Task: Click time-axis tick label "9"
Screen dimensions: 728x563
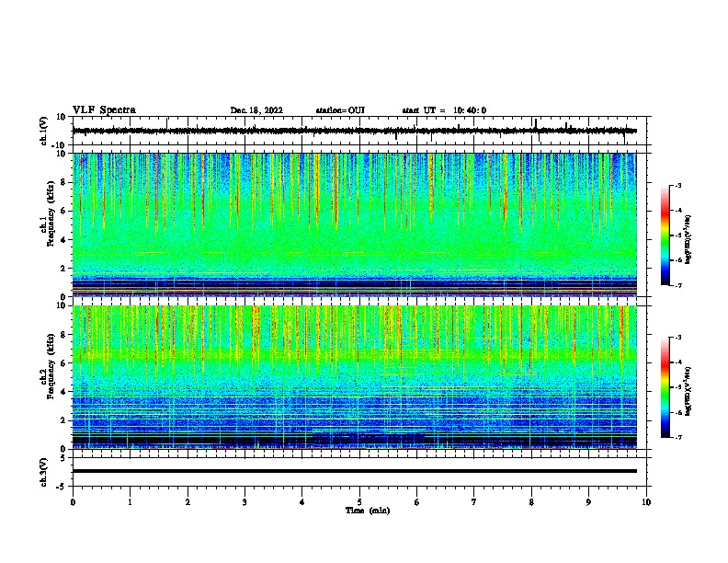Action: (x=588, y=502)
